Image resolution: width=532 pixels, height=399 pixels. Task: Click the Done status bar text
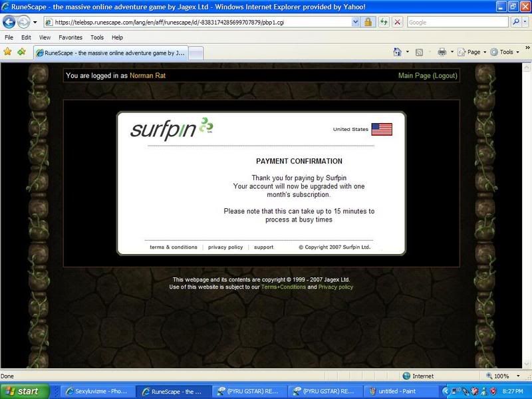pyautogui.click(x=7, y=376)
